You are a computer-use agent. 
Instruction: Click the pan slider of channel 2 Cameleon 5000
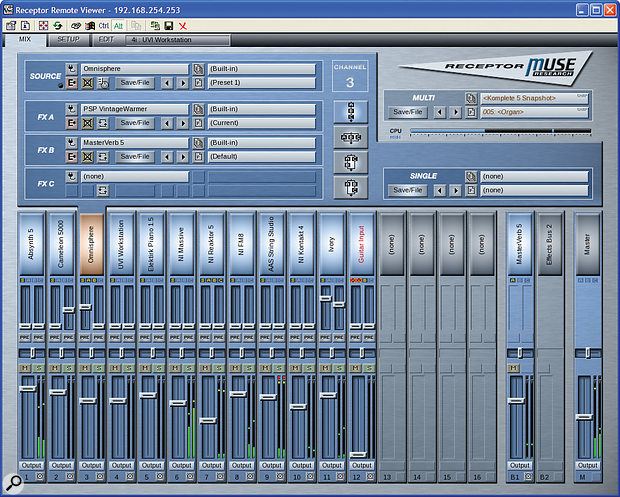click(x=62, y=353)
